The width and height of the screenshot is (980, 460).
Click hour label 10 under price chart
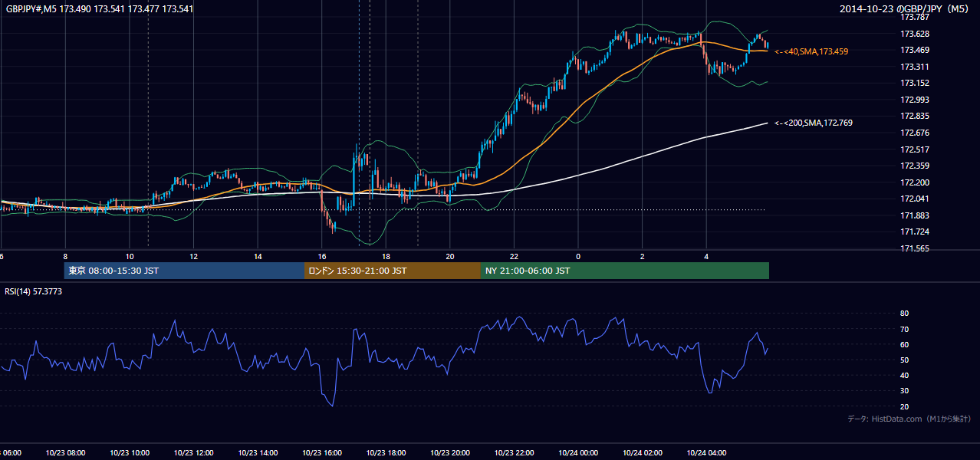(130, 256)
